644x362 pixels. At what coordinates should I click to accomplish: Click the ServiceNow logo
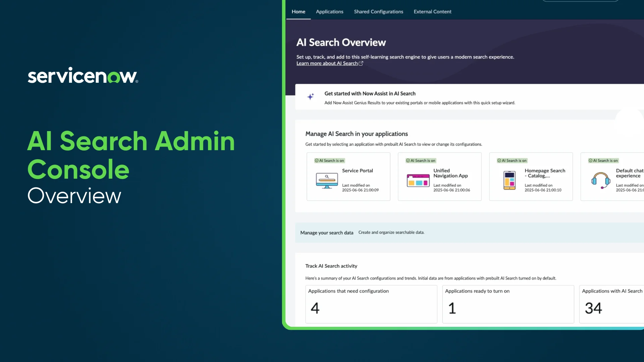click(83, 75)
